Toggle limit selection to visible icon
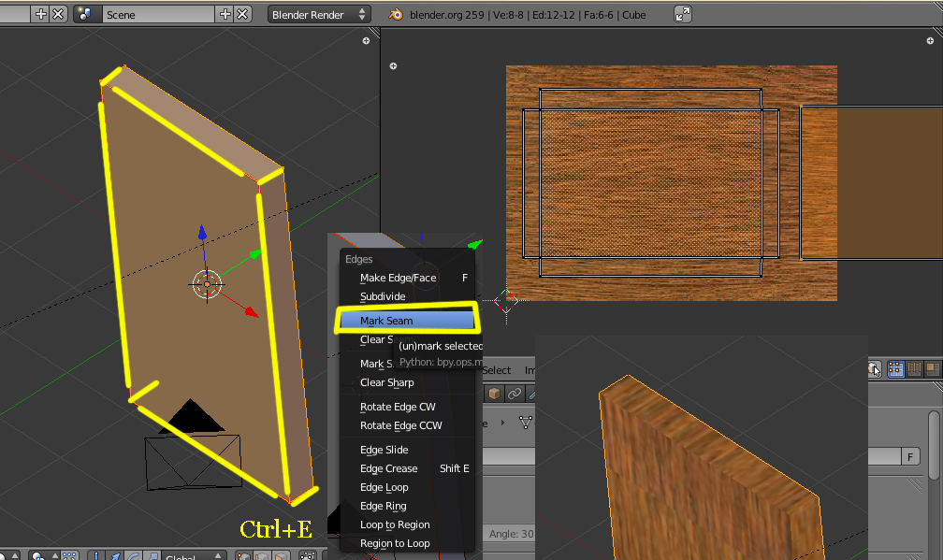943x560 pixels. pyautogui.click(x=307, y=556)
